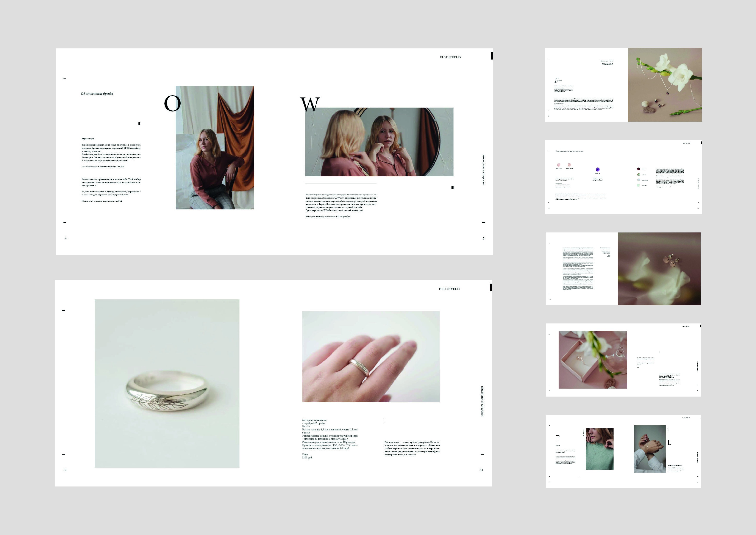Click the large photo of the engraved silver ring

click(x=167, y=383)
